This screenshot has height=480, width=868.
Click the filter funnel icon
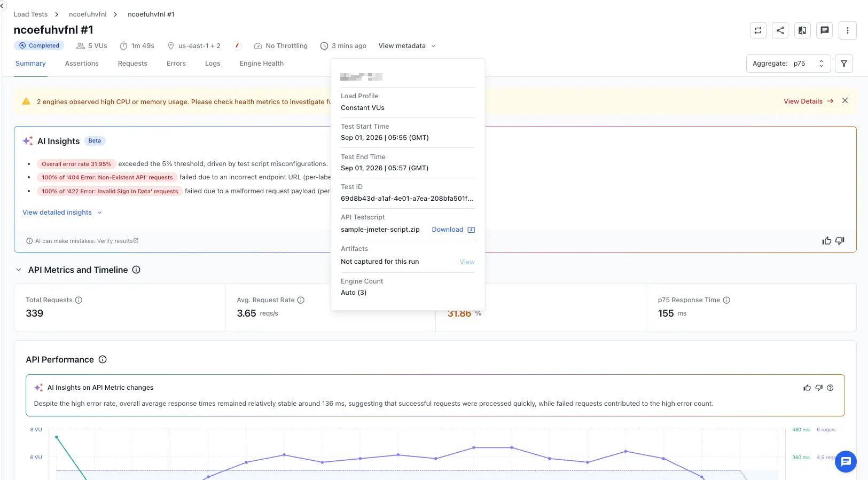844,64
